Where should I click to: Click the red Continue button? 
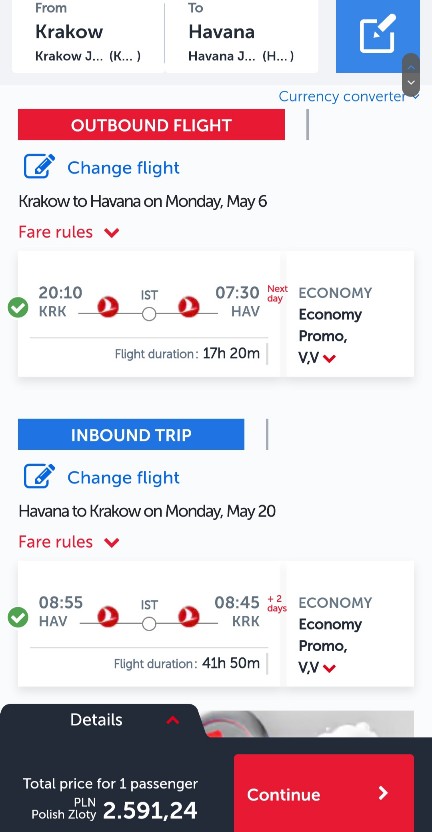[x=324, y=793]
